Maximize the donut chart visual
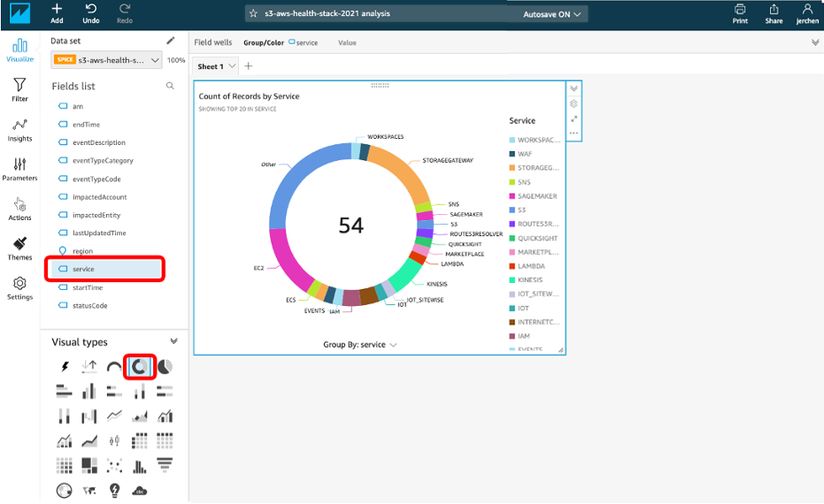Screen dimensions: 824x504 (x=574, y=118)
